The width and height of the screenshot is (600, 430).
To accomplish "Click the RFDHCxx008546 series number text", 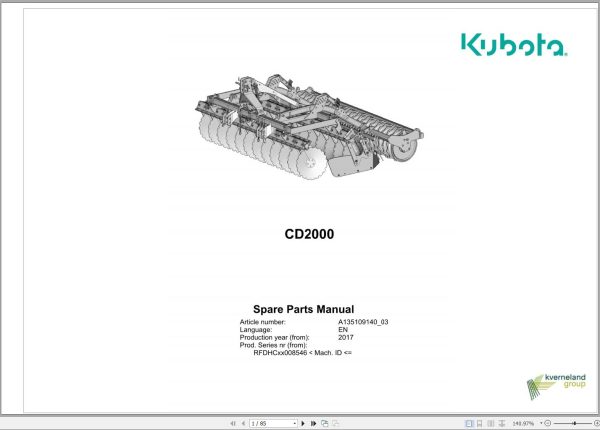I will [x=280, y=353].
